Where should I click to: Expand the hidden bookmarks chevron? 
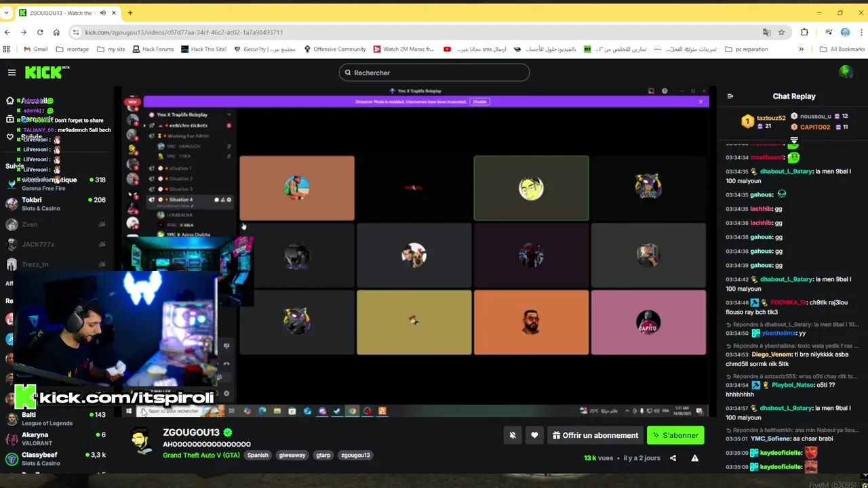tap(801, 49)
